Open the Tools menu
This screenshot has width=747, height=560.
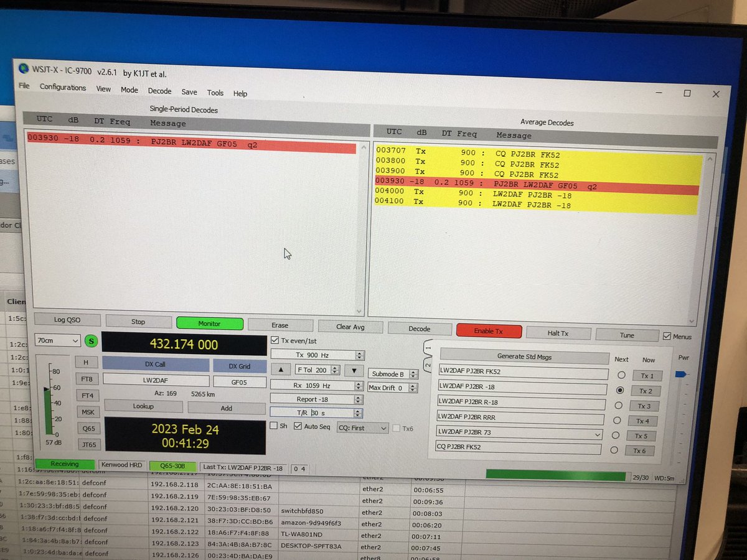[x=215, y=93]
